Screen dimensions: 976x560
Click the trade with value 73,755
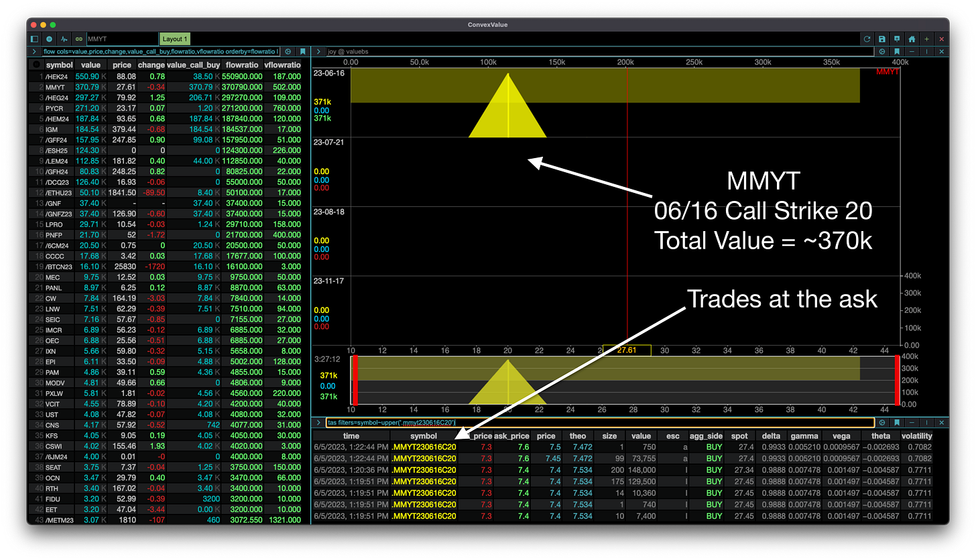point(623,459)
